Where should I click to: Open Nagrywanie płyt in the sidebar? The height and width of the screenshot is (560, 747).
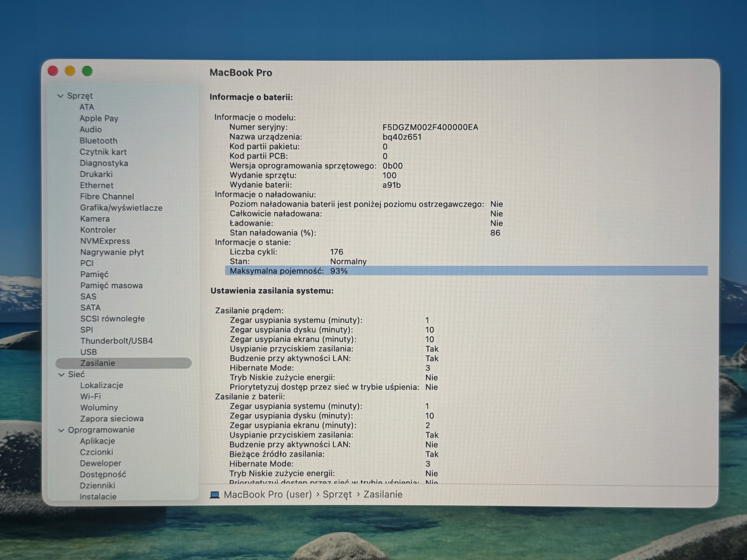(112, 252)
